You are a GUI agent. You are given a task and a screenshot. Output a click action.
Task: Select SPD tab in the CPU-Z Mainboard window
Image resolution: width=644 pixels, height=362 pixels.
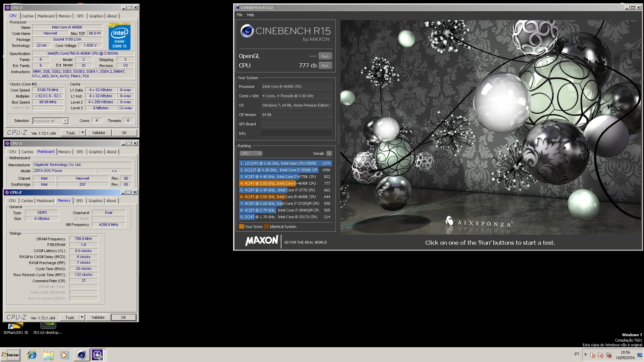80,152
